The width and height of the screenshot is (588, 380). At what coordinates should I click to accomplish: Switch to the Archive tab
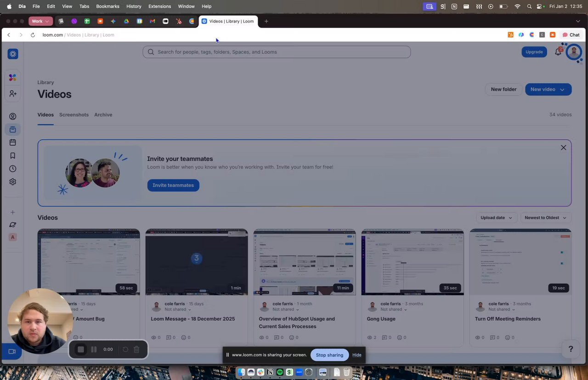coord(103,115)
